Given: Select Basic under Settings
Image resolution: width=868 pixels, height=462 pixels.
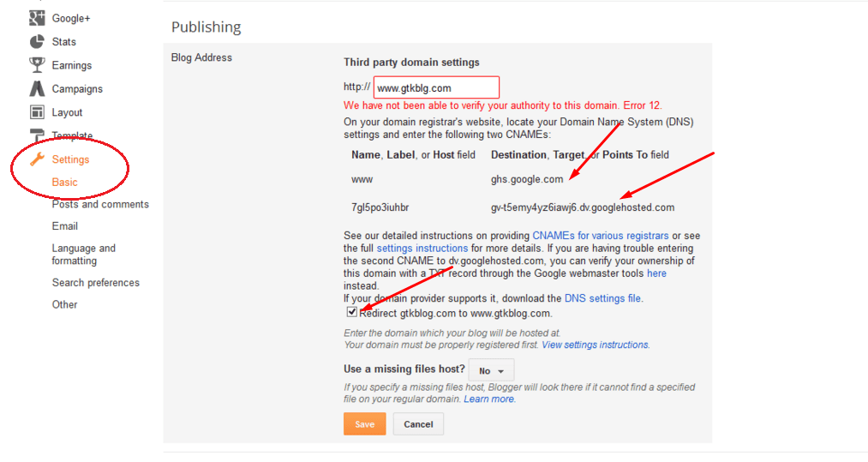Looking at the screenshot, I should pos(65,182).
